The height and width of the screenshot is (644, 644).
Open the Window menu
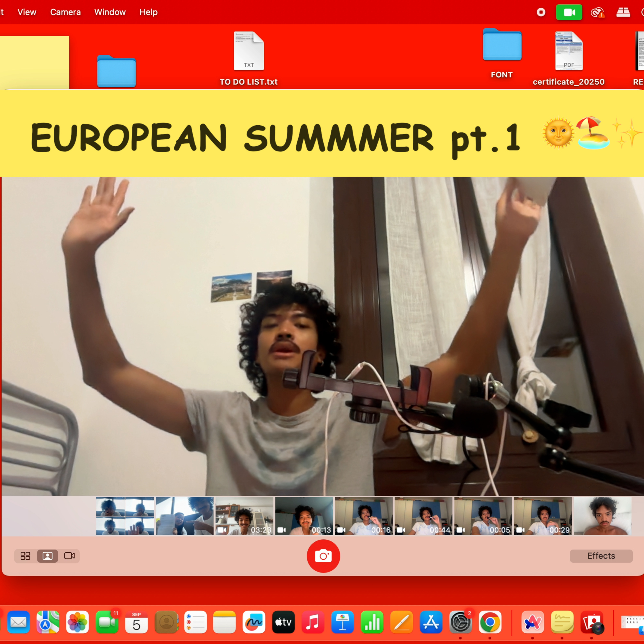tap(110, 12)
